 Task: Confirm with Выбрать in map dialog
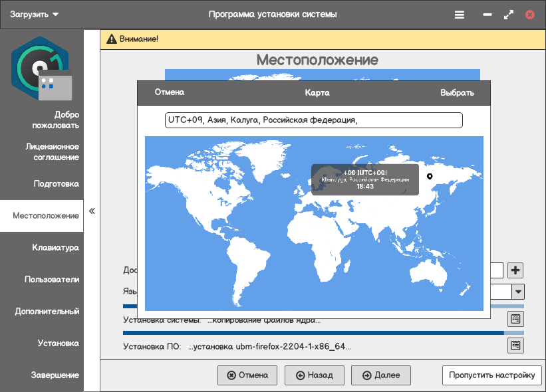click(457, 93)
